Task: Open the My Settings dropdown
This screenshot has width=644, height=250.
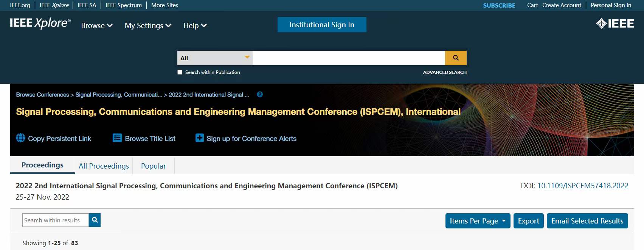Action: [148, 25]
